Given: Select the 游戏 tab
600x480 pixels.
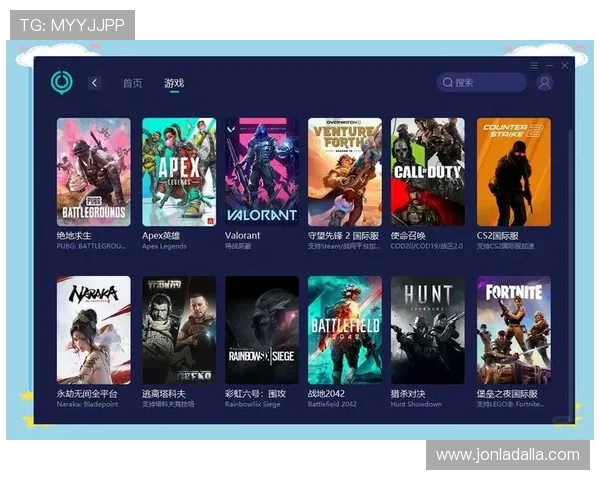Looking at the screenshot, I should click(174, 83).
